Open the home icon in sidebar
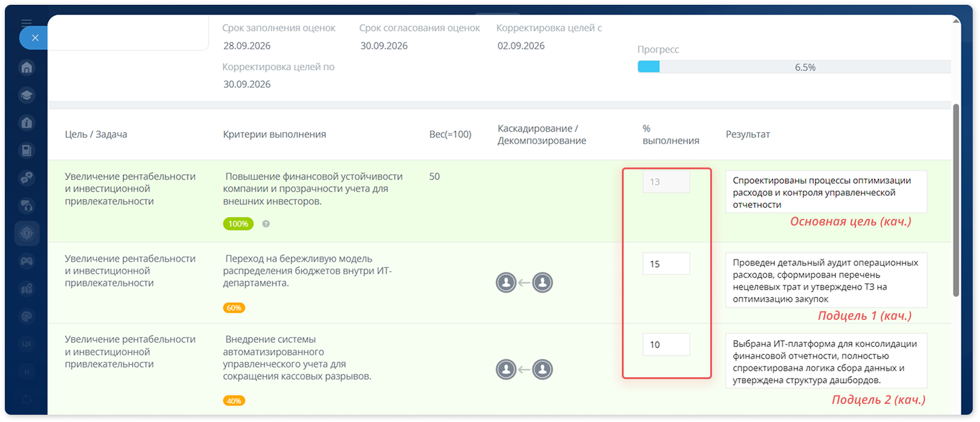This screenshot has height=422, width=980. 27,67
